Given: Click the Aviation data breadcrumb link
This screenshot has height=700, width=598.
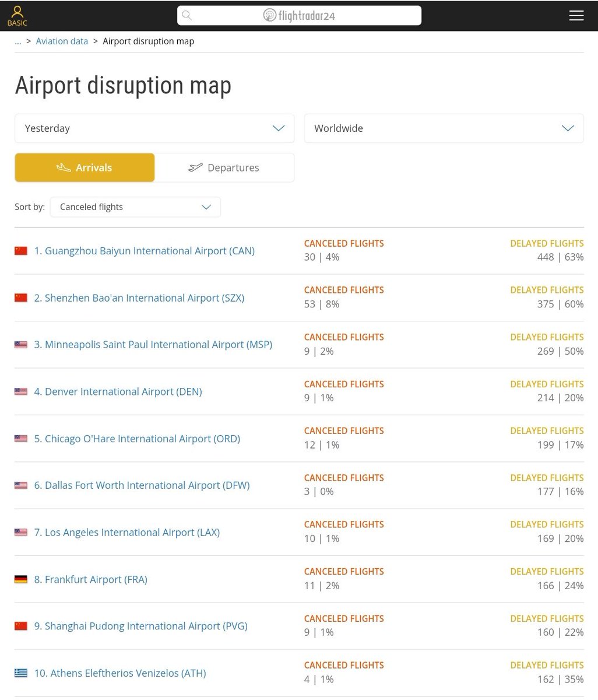Looking at the screenshot, I should click(62, 41).
